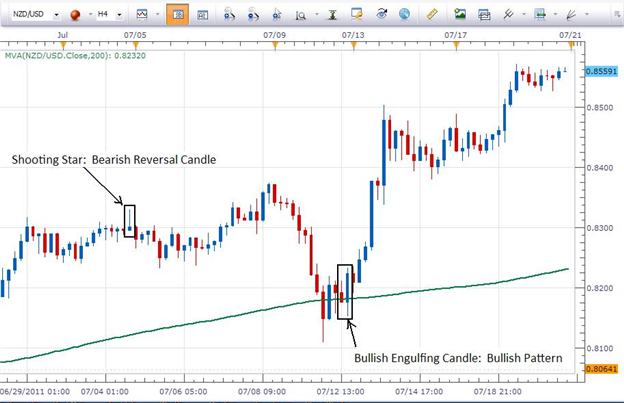This screenshot has height=403, width=624.
Task: Click the horizontal double-arrow chart icon
Action: [540, 14]
